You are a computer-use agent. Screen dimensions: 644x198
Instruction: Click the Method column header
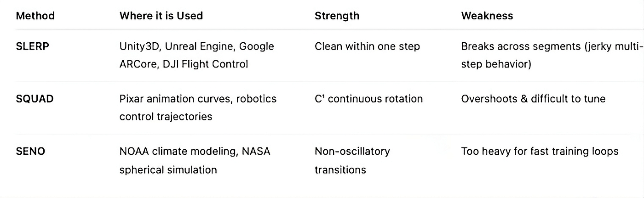pyautogui.click(x=35, y=16)
